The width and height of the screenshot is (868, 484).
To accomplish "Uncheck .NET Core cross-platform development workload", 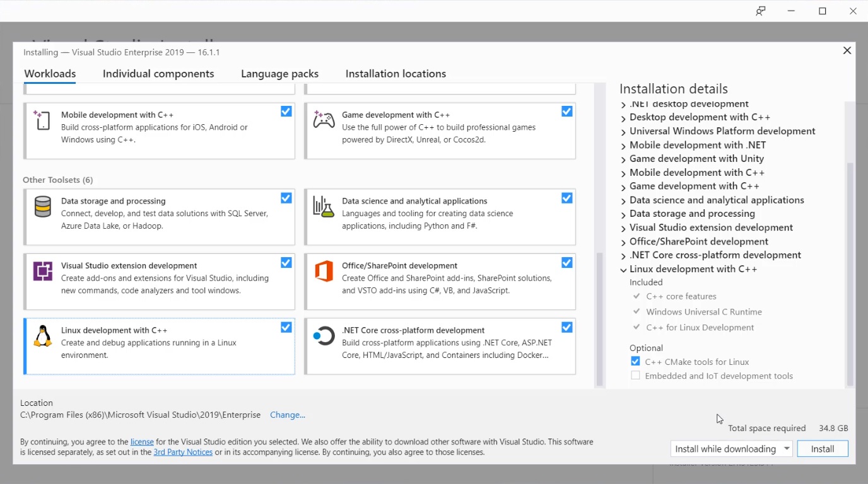I will [x=567, y=328].
